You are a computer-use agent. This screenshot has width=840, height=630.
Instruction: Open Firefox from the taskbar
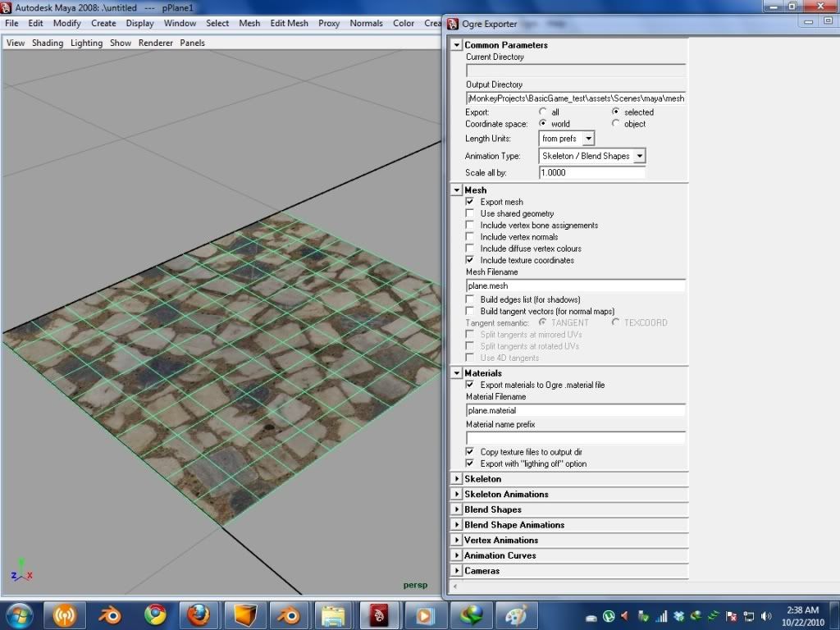[200, 614]
